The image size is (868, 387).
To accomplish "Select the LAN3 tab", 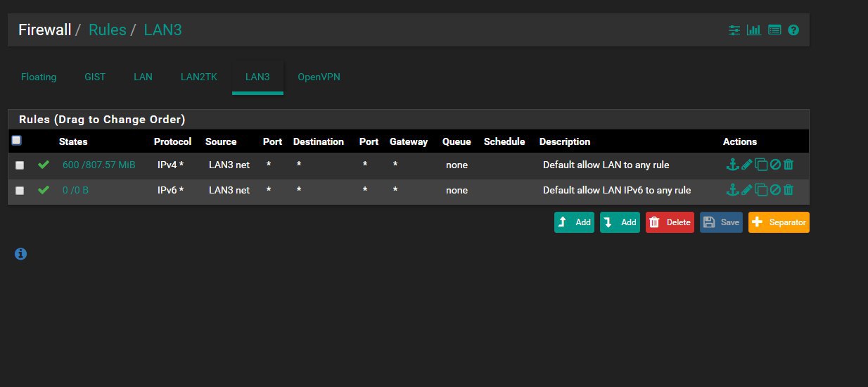I will click(257, 77).
